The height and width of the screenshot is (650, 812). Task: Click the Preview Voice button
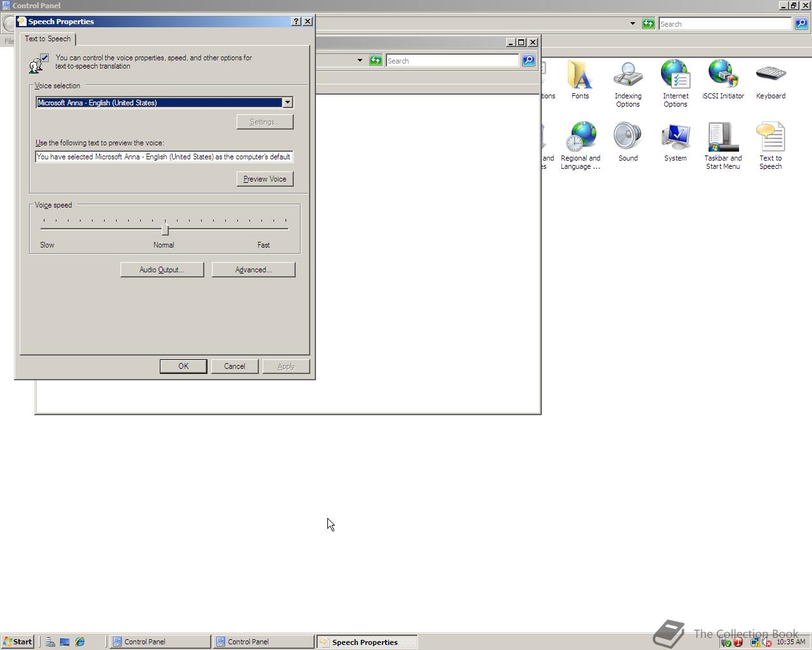(x=265, y=179)
